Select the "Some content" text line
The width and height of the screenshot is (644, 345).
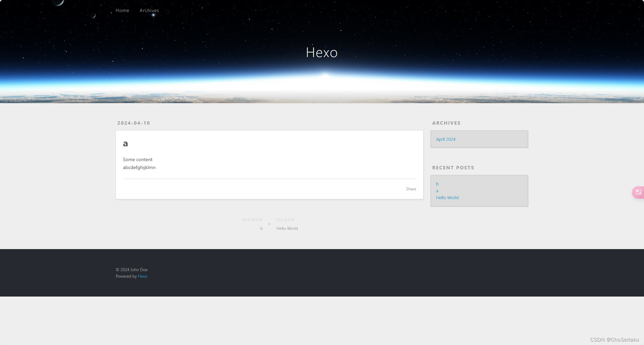[138, 159]
